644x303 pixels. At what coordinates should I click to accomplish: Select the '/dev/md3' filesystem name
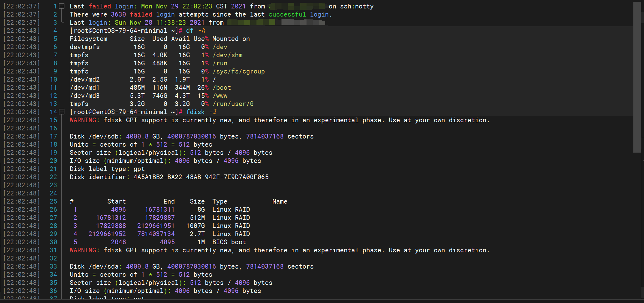point(85,96)
